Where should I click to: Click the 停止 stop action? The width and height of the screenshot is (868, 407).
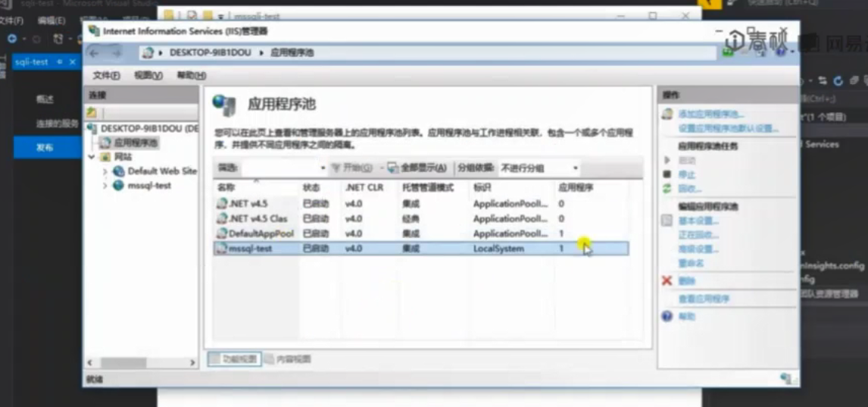pyautogui.click(x=687, y=174)
